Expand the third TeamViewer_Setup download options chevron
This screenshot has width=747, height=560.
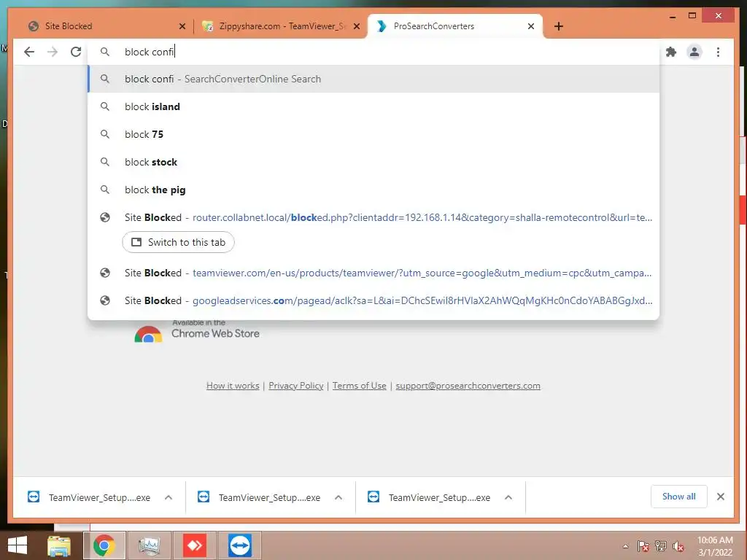508,497
